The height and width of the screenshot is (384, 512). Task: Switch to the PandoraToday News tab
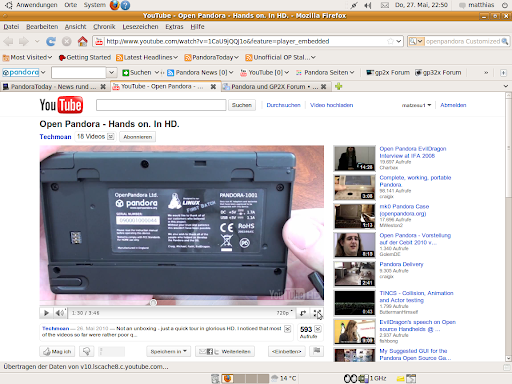[x=54, y=87]
